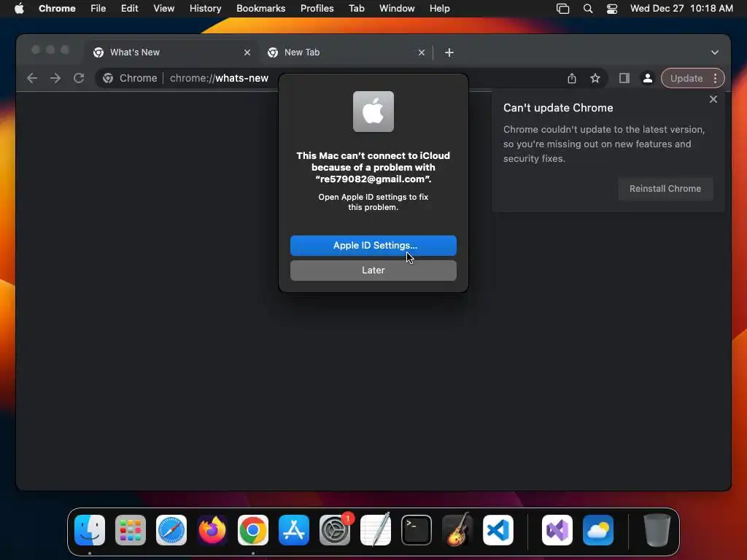Screen dimensions: 747x560
Task: Click Chrome icon in the Dock
Action: (x=253, y=530)
